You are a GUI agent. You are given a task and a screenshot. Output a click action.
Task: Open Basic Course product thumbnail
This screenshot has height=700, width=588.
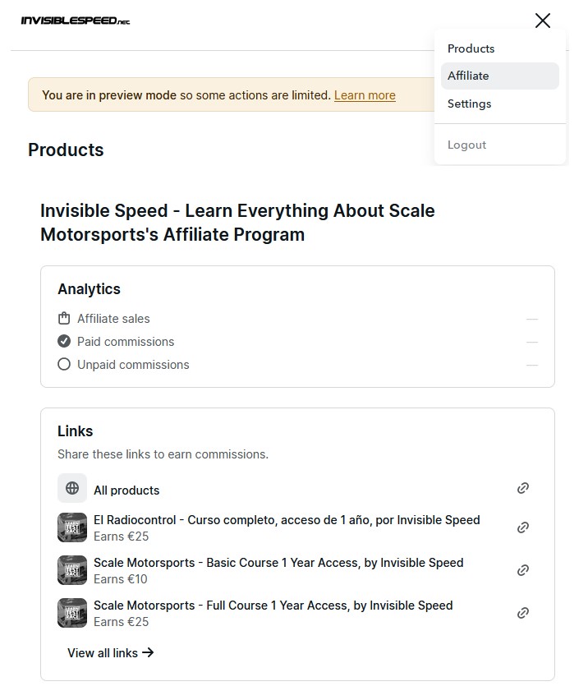pyautogui.click(x=72, y=570)
